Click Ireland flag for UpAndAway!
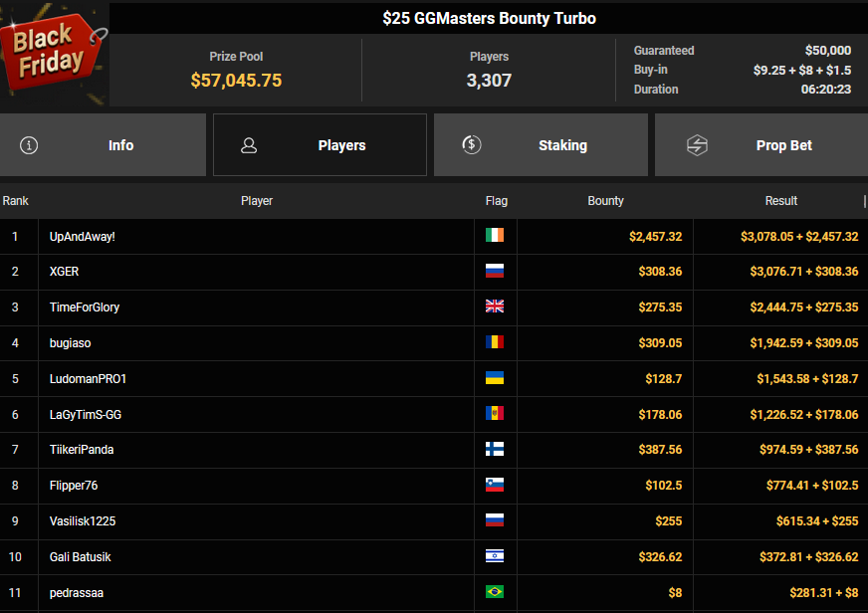The height and width of the screenshot is (613, 868). (494, 236)
